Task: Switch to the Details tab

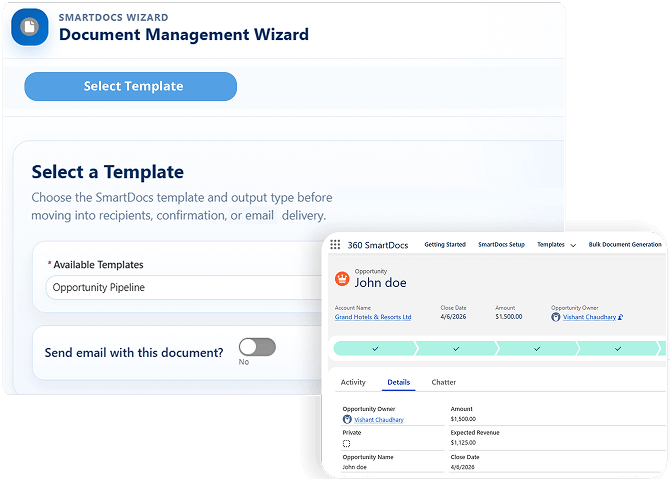Action: (399, 382)
